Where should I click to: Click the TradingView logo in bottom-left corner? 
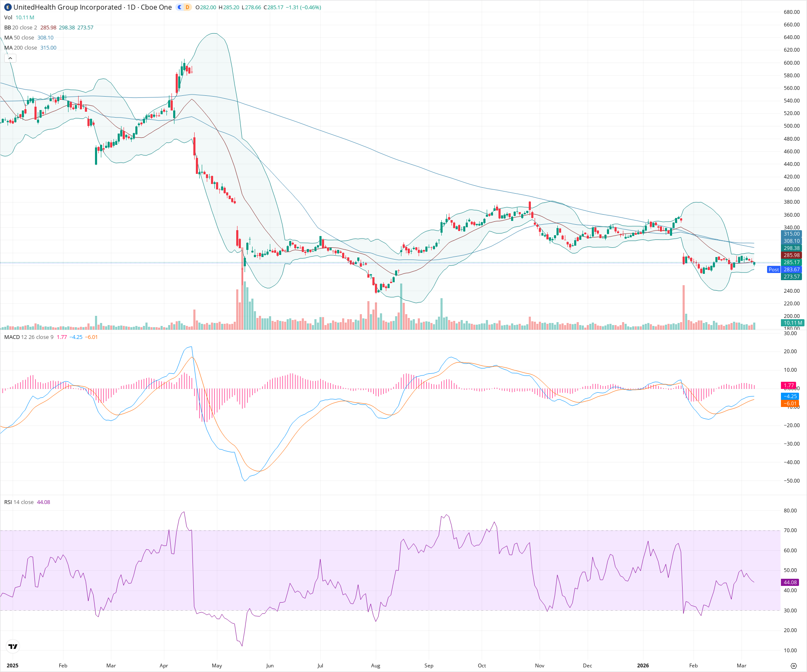pos(12,646)
